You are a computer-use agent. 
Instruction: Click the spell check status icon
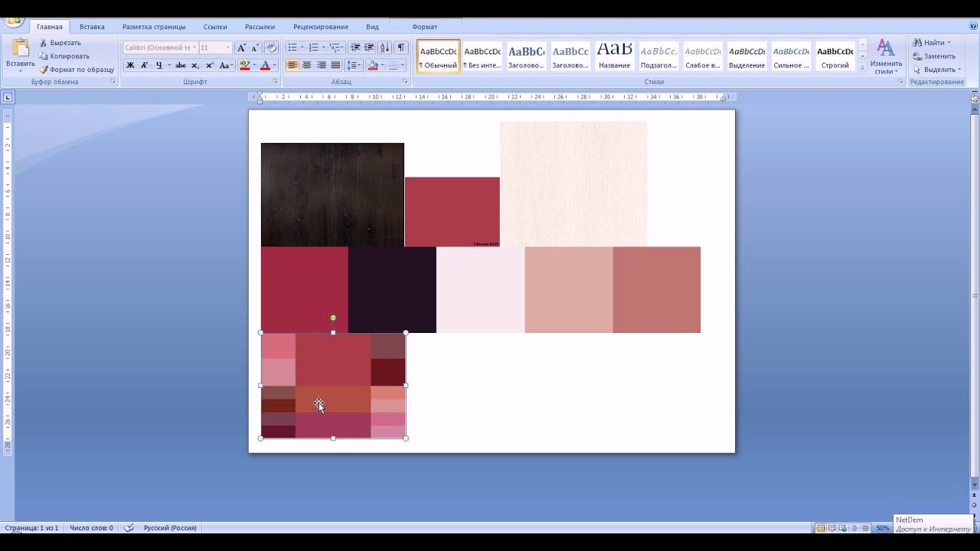point(129,528)
